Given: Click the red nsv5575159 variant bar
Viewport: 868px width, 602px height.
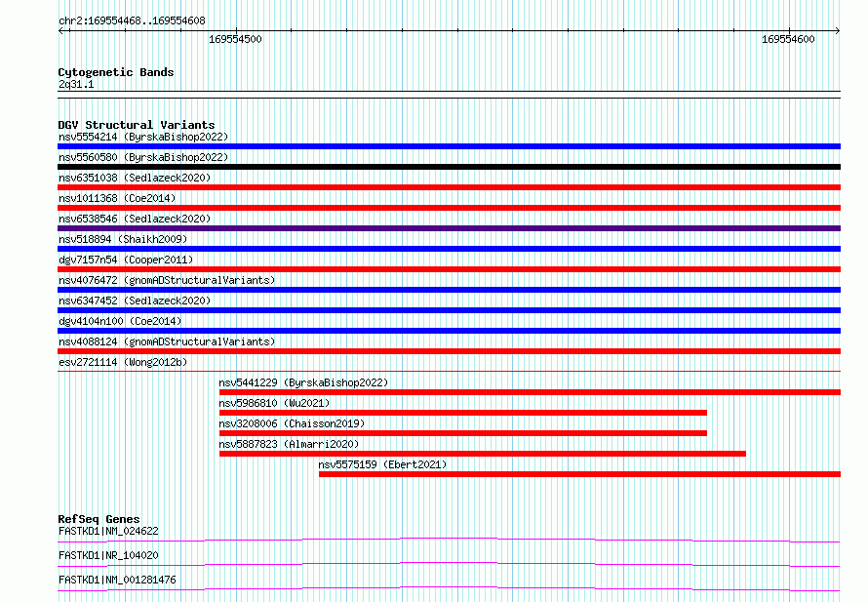Looking at the screenshot, I should tap(579, 474).
